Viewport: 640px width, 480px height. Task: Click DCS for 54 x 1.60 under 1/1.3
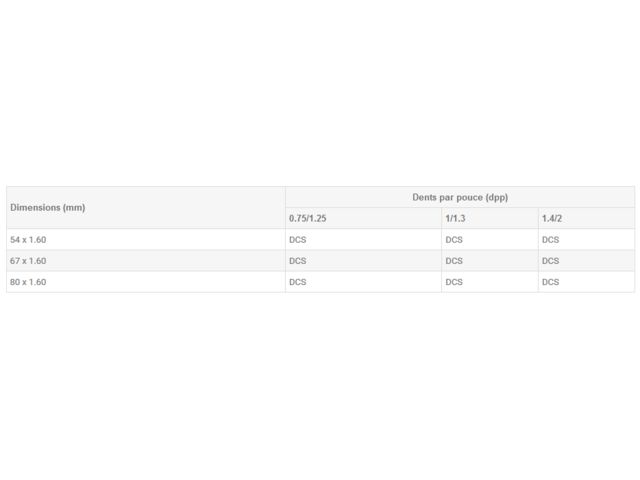(454, 240)
